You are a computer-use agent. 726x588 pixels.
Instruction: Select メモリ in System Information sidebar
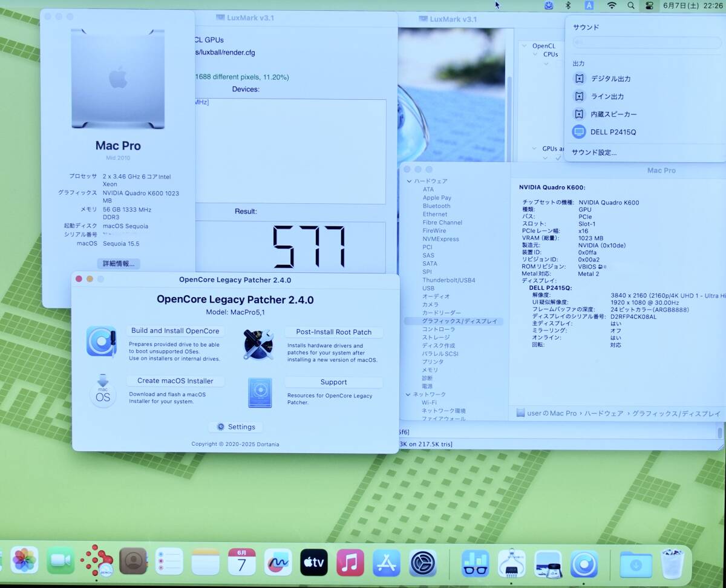[x=430, y=370]
